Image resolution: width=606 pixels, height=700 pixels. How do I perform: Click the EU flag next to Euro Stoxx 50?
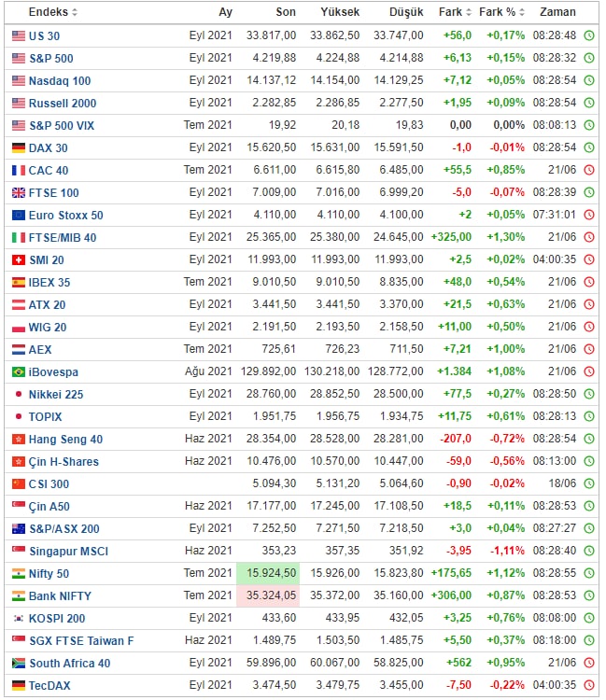[x=19, y=216]
